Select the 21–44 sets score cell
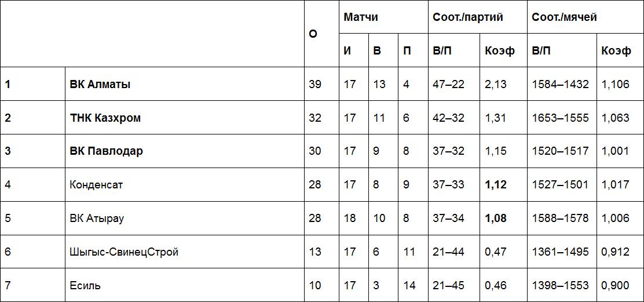 448,252
